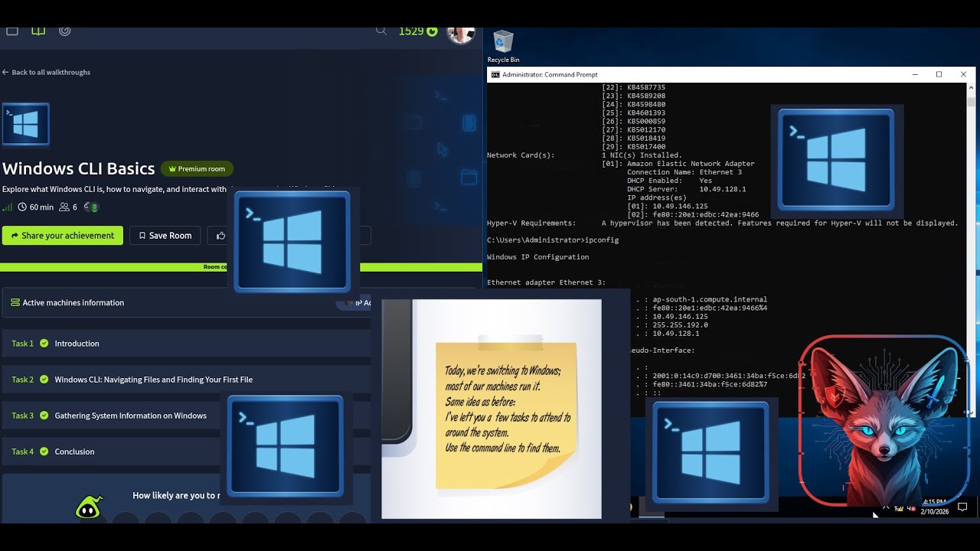
Task: Click the 60 min duration clock icon
Action: coord(22,207)
